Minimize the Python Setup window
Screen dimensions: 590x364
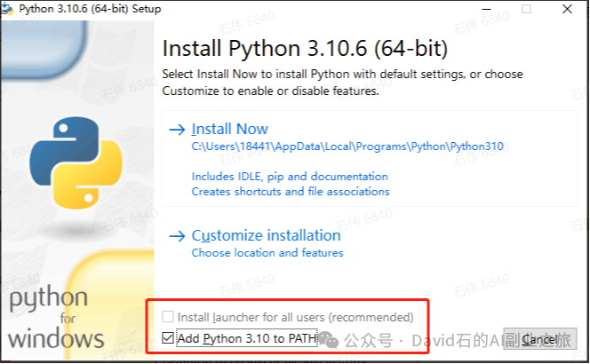[x=487, y=9]
